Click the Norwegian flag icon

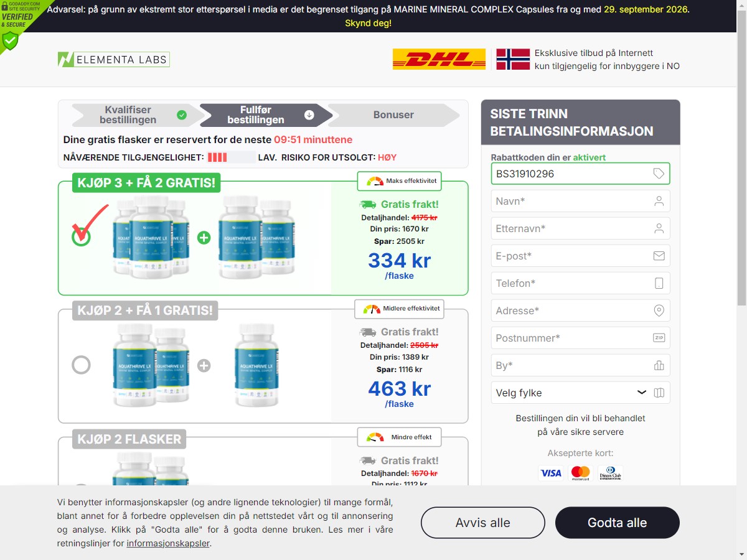click(x=513, y=59)
